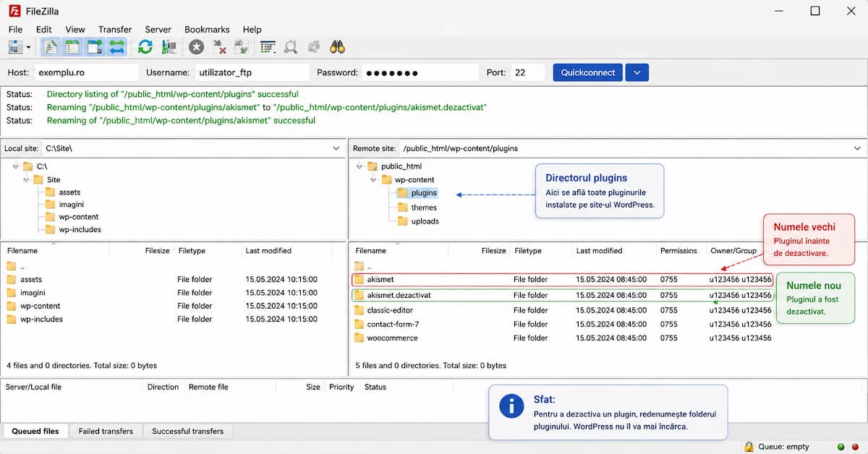Click the FileZilla logo in the title bar
The image size is (868, 454).
[x=14, y=11]
